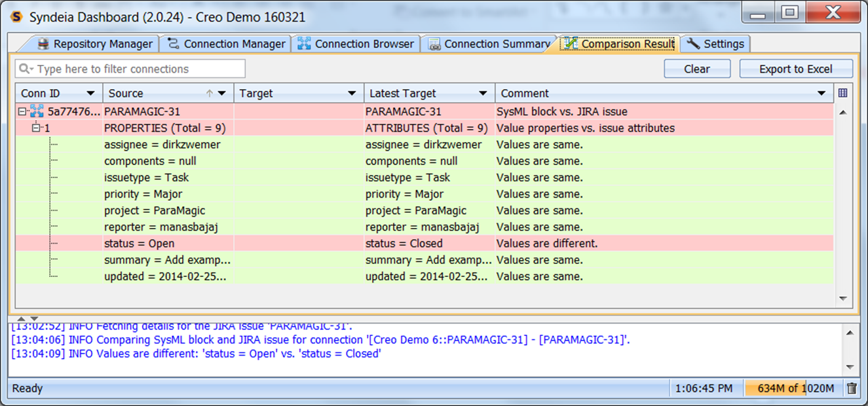Click the log panel scrollbar up arrow
The height and width of the screenshot is (406, 868).
tap(849, 333)
